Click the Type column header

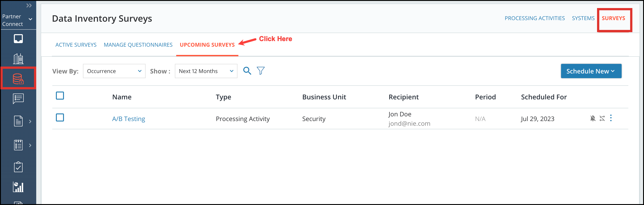point(223,97)
